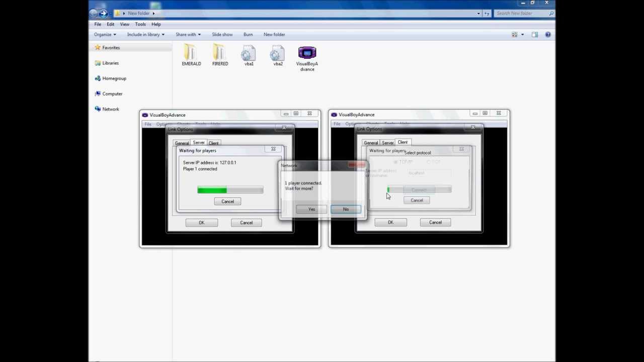Expand Include in library dropdown
Image resolution: width=644 pixels, height=362 pixels.
tap(145, 35)
